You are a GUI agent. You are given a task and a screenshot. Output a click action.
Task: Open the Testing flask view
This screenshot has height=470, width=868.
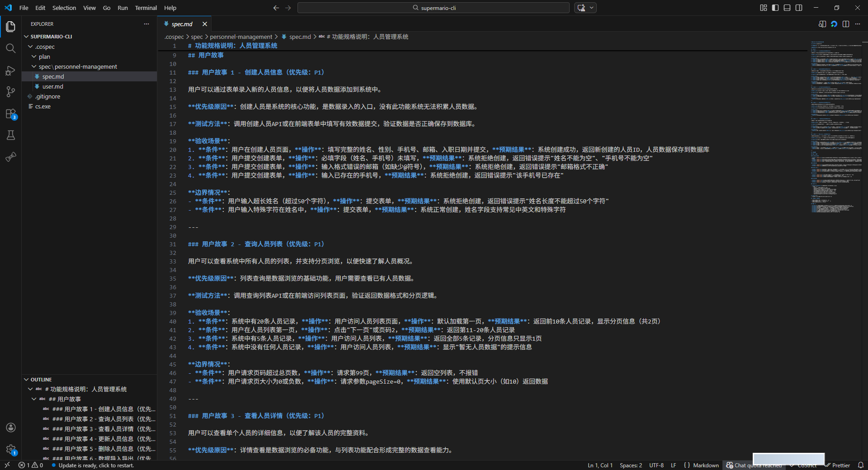pyautogui.click(x=11, y=135)
